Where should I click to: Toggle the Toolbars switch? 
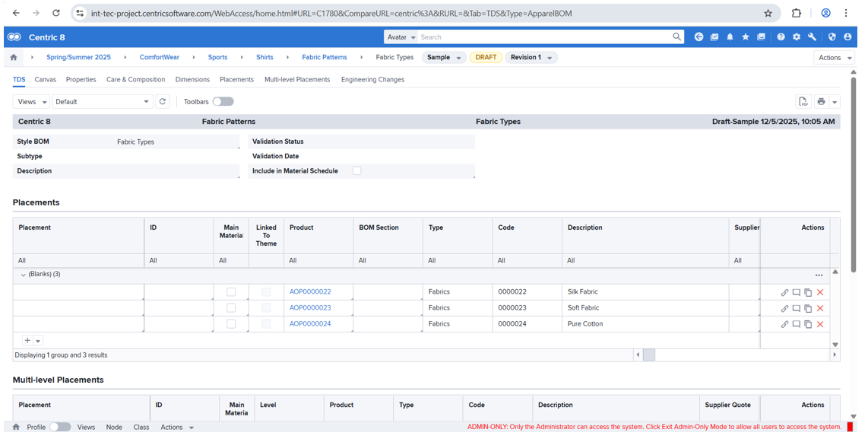click(223, 101)
